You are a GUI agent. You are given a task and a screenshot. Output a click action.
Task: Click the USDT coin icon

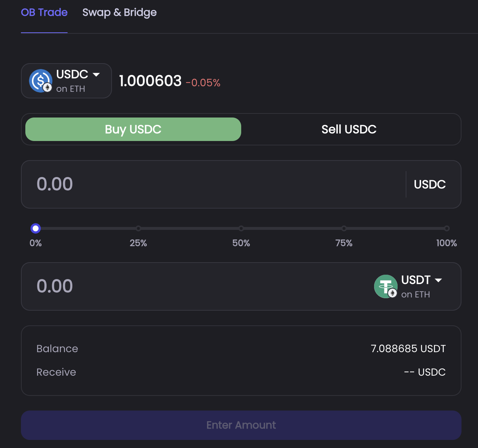pos(385,286)
